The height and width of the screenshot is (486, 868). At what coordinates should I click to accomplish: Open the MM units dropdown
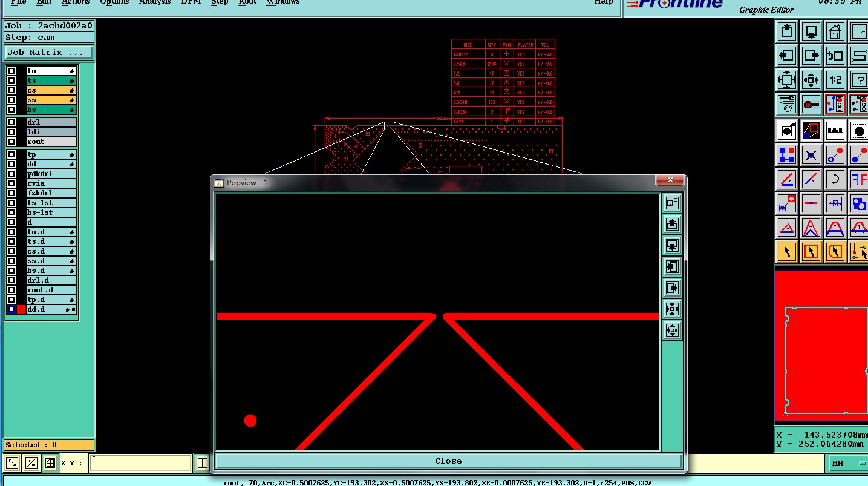point(848,464)
